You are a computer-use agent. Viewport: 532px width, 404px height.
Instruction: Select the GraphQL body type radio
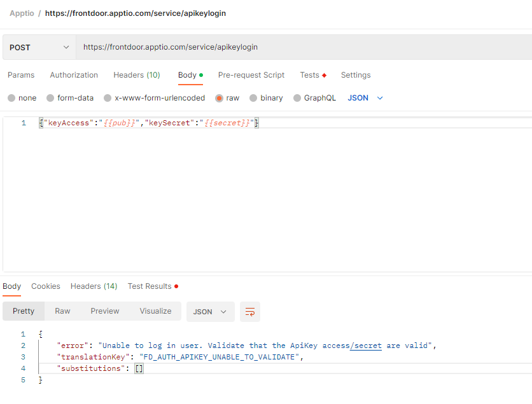(x=297, y=98)
